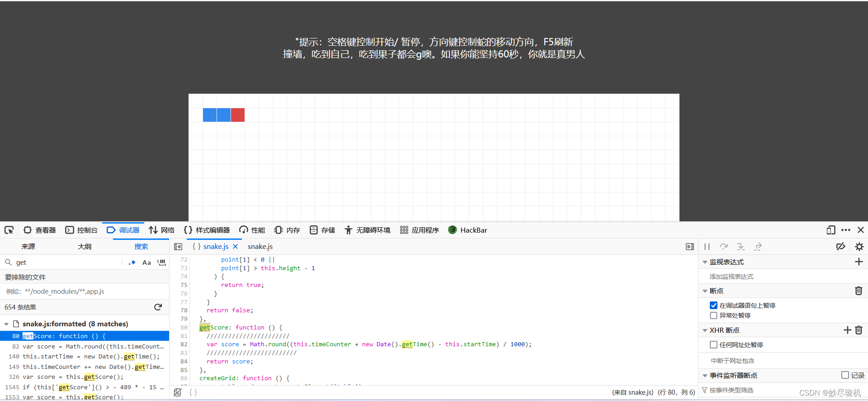Collapse the 监视表达式 watch expressions section
The width and height of the screenshot is (868, 401).
coord(705,262)
